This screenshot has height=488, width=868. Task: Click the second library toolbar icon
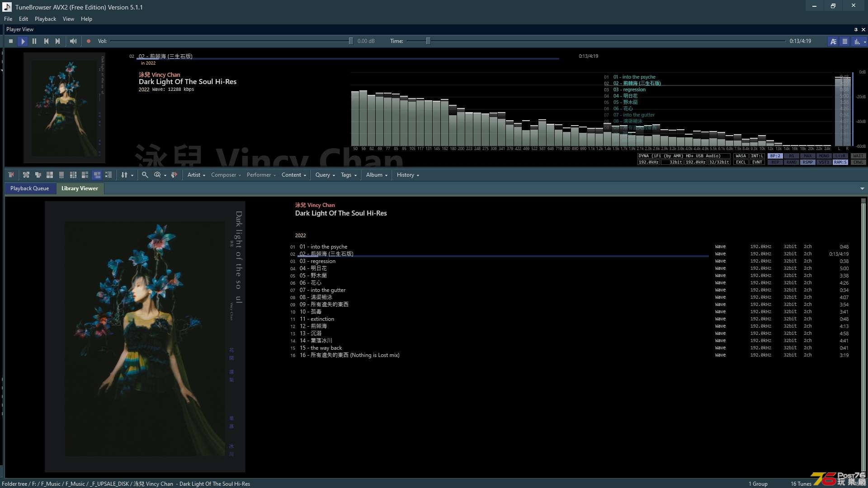(x=26, y=175)
